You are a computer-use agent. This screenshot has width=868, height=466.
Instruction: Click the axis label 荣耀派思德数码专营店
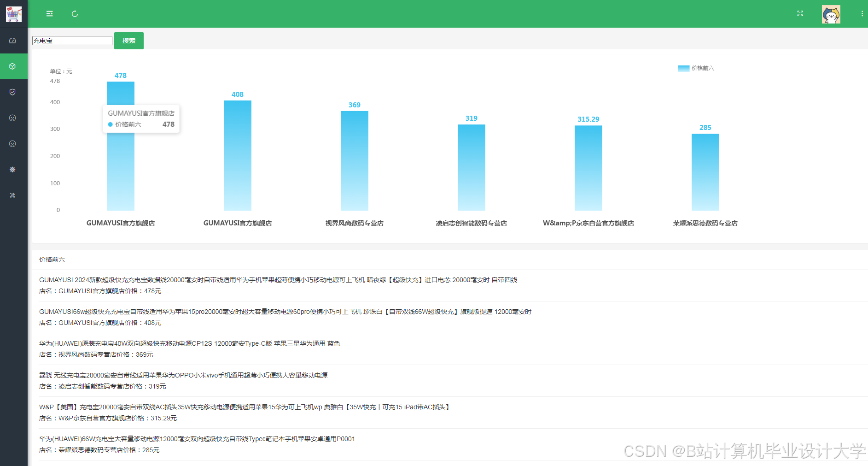[x=705, y=223]
